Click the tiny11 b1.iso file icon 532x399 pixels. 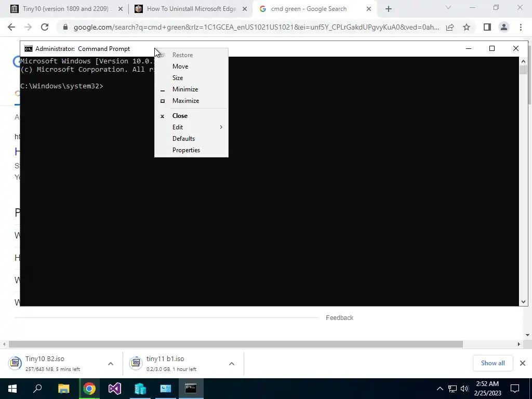click(136, 363)
